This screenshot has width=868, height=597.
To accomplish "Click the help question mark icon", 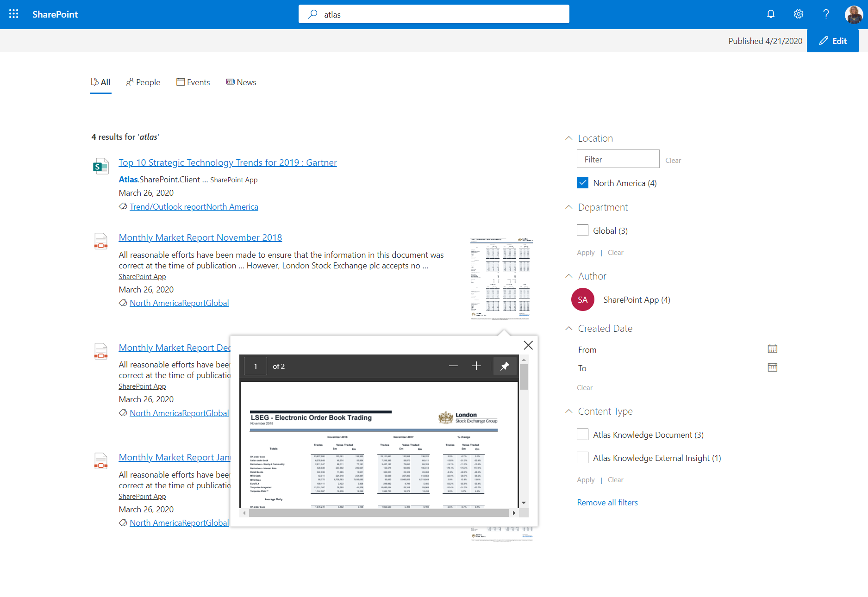I will pos(826,14).
